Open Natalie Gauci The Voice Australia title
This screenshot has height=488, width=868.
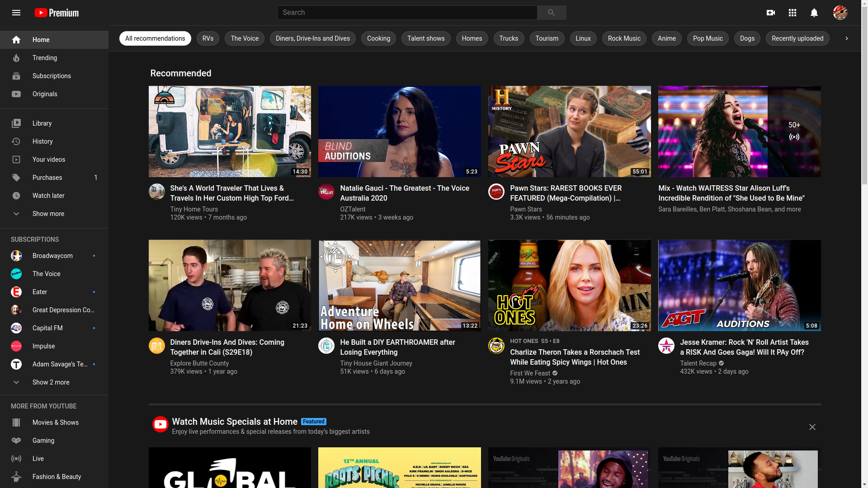405,193
